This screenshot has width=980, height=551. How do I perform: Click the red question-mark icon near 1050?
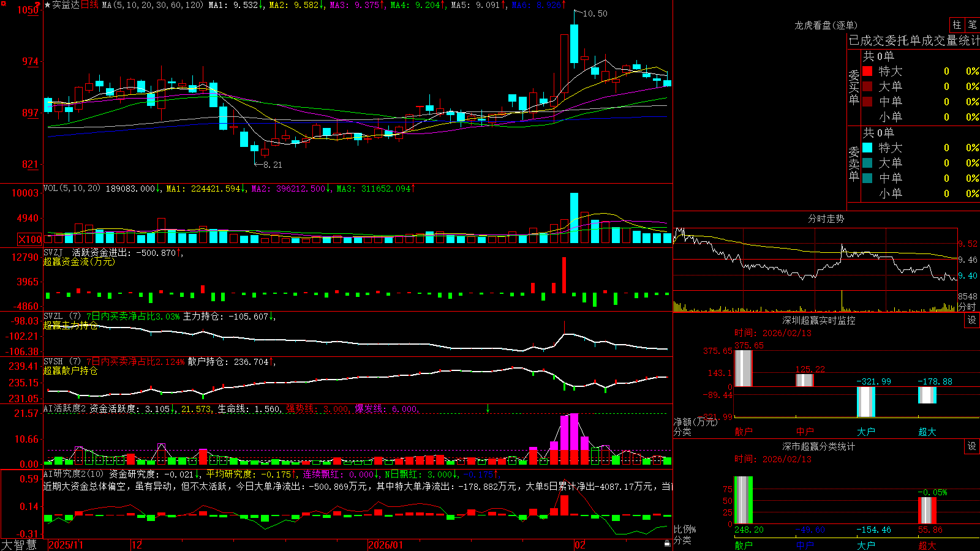[x=37, y=5]
